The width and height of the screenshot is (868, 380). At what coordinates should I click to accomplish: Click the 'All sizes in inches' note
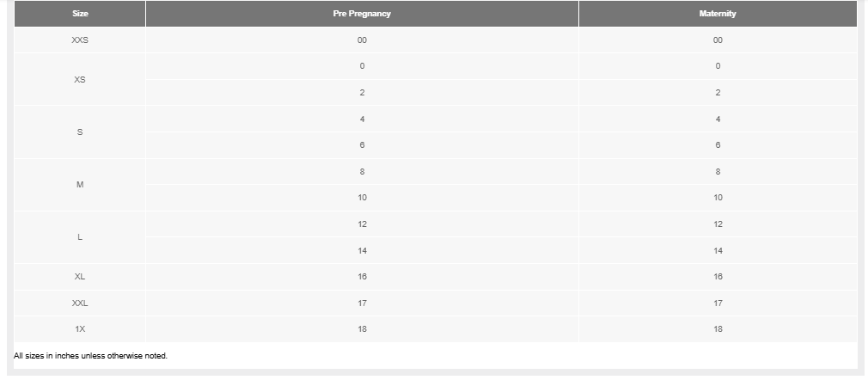pos(90,356)
